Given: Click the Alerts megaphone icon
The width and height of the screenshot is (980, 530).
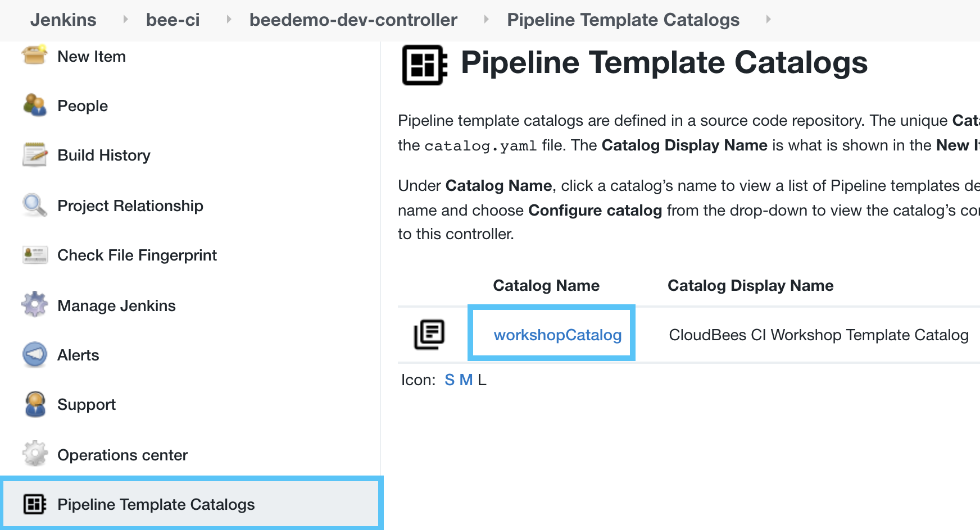Looking at the screenshot, I should click(34, 355).
